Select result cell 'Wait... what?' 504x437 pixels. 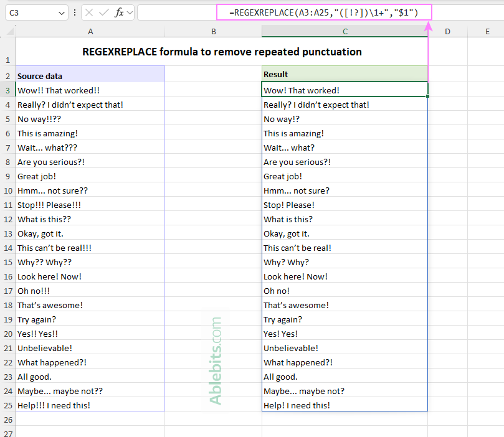tap(345, 148)
